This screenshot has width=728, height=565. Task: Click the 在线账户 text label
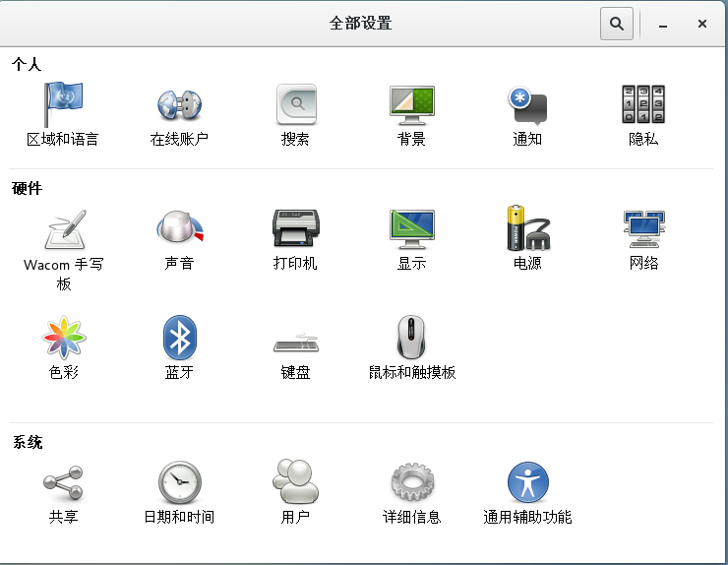[x=179, y=139]
